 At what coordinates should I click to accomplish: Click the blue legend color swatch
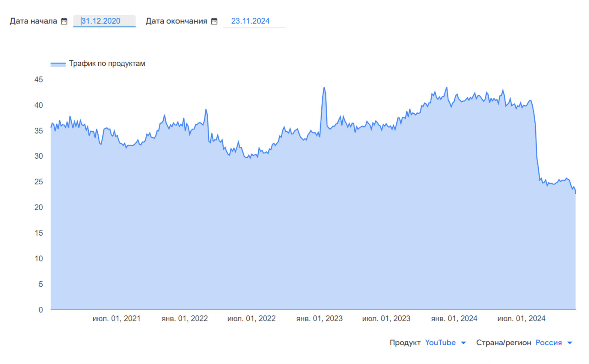click(x=58, y=64)
